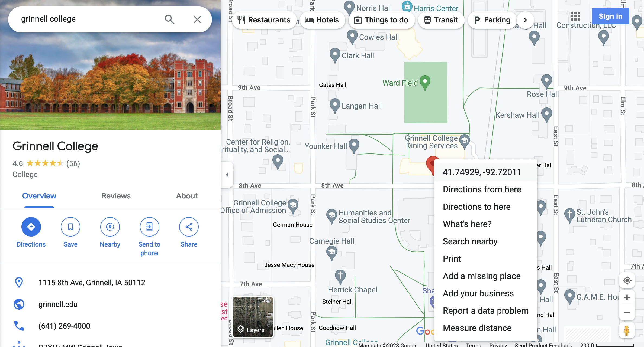Choose Directions from here
The height and width of the screenshot is (347, 644).
(485, 189)
